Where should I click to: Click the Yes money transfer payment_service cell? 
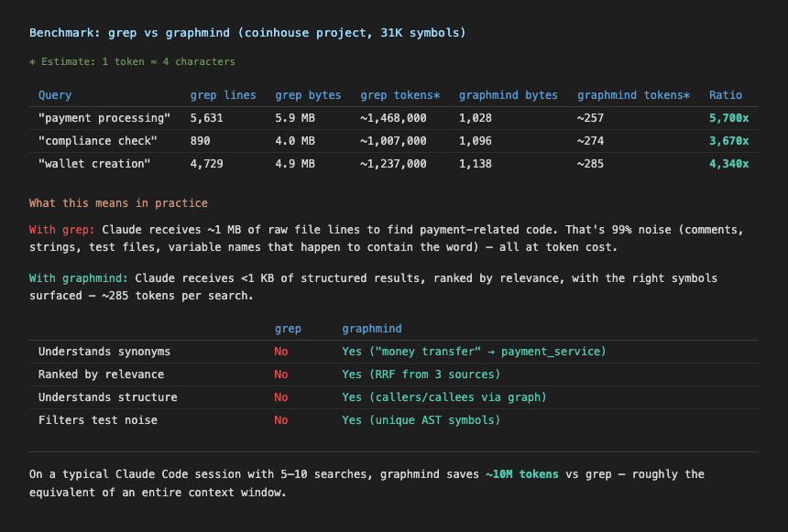pyautogui.click(x=474, y=352)
